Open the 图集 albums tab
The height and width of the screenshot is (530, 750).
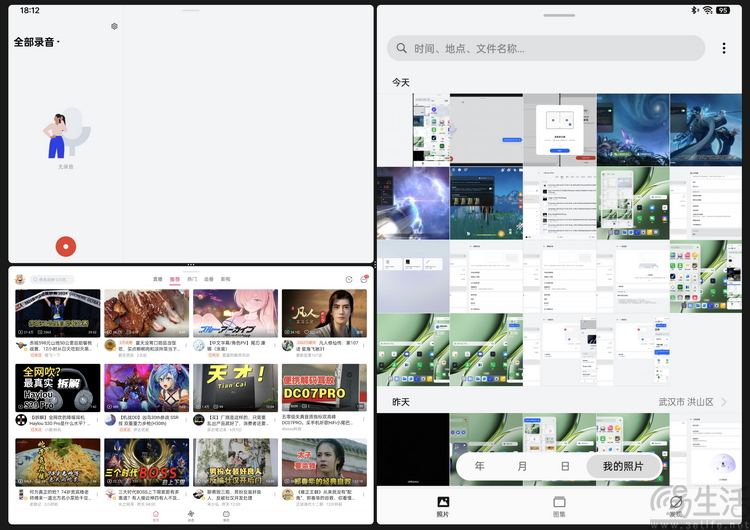(x=560, y=506)
